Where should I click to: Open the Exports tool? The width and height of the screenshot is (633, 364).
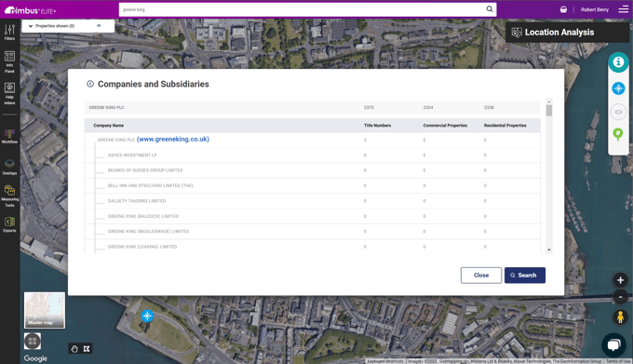click(9, 224)
